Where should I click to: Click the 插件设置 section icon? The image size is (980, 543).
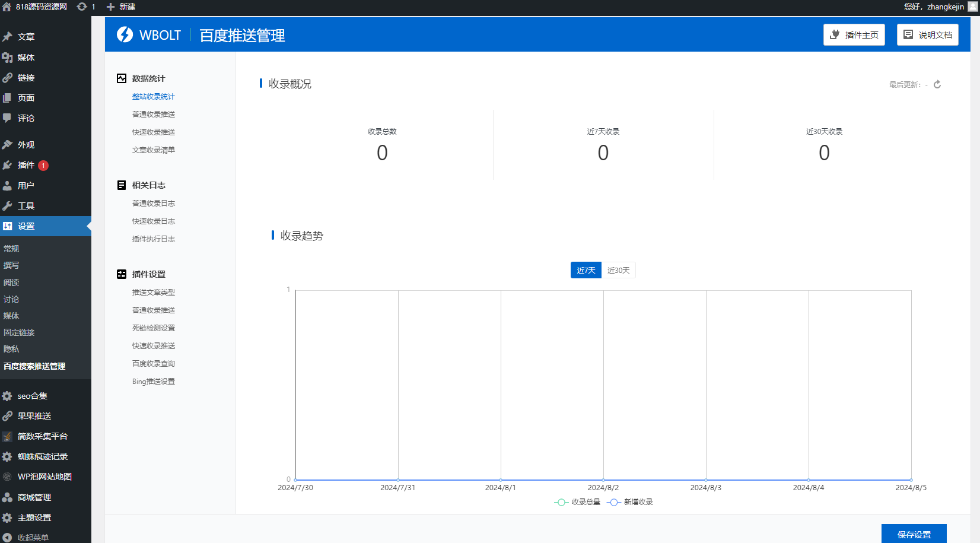[122, 274]
